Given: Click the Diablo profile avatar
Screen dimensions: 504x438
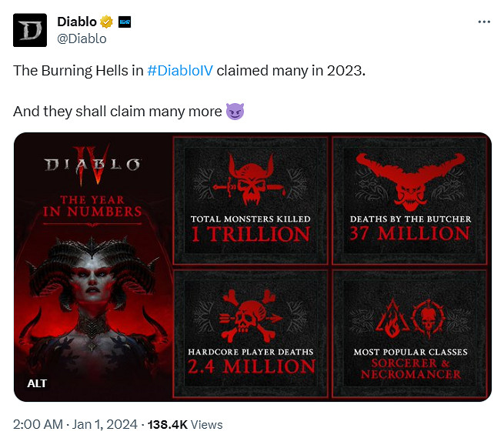Looking at the screenshot, I should pos(31,29).
